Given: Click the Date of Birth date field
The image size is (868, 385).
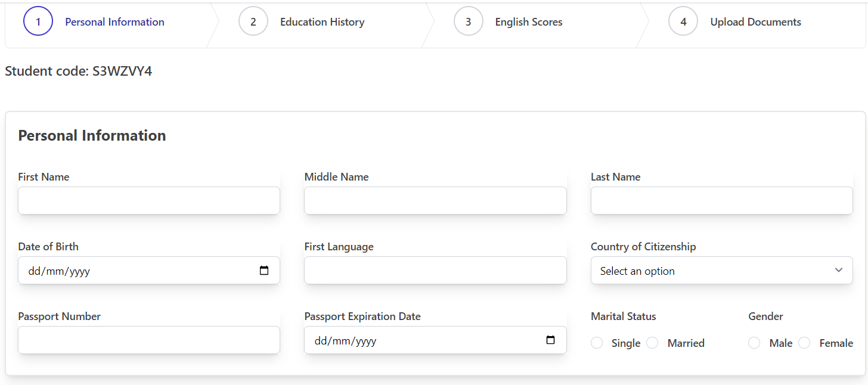Looking at the screenshot, I should click(x=149, y=271).
